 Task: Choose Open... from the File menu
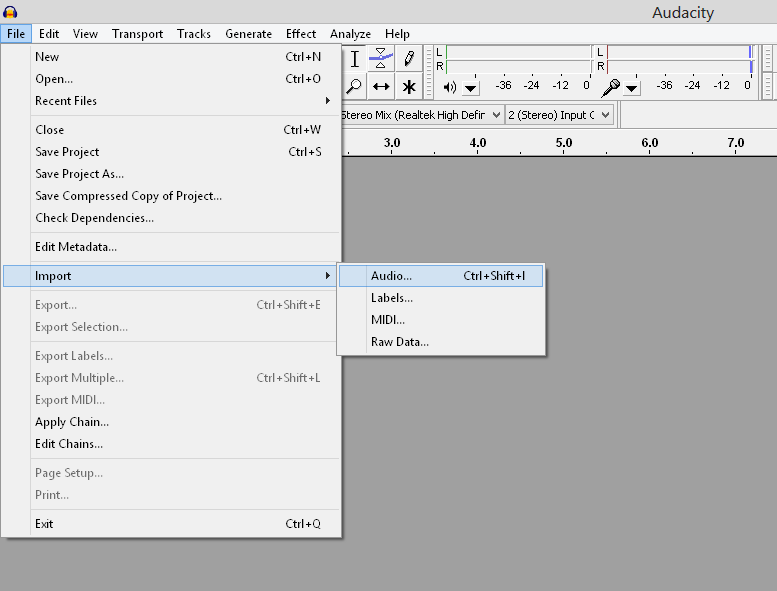(171, 79)
